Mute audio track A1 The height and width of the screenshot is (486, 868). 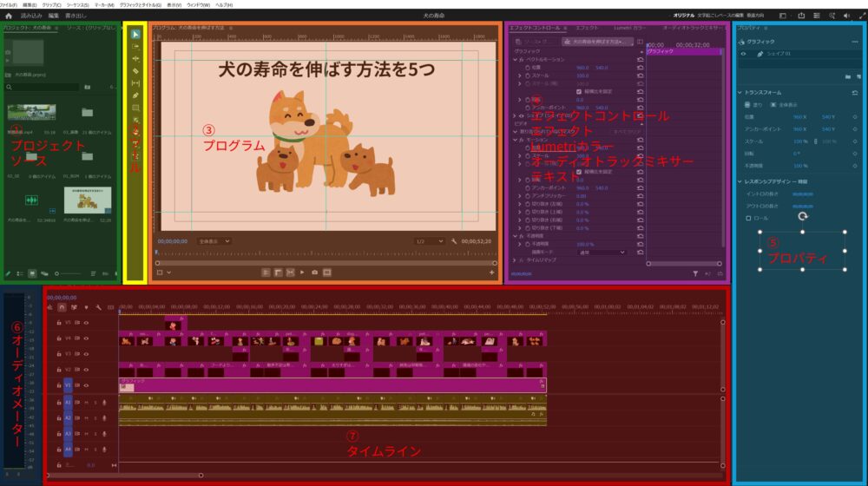86,403
